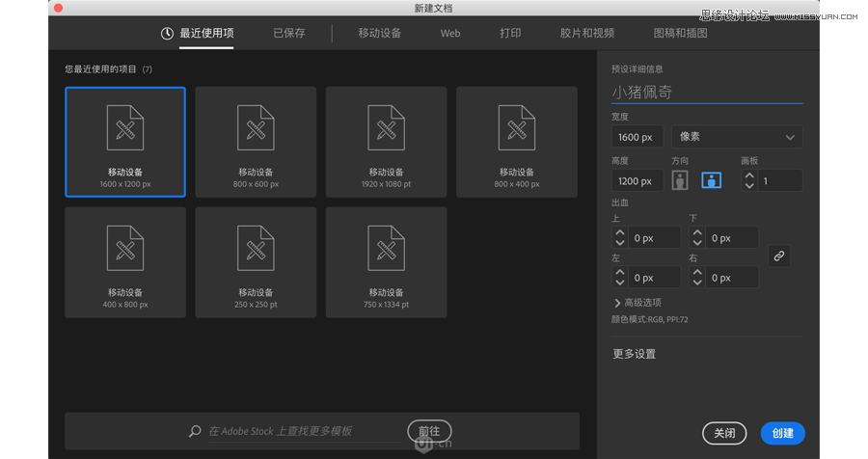This screenshot has width=868, height=459.
Task: Close the window with the red button
Action: (59, 8)
